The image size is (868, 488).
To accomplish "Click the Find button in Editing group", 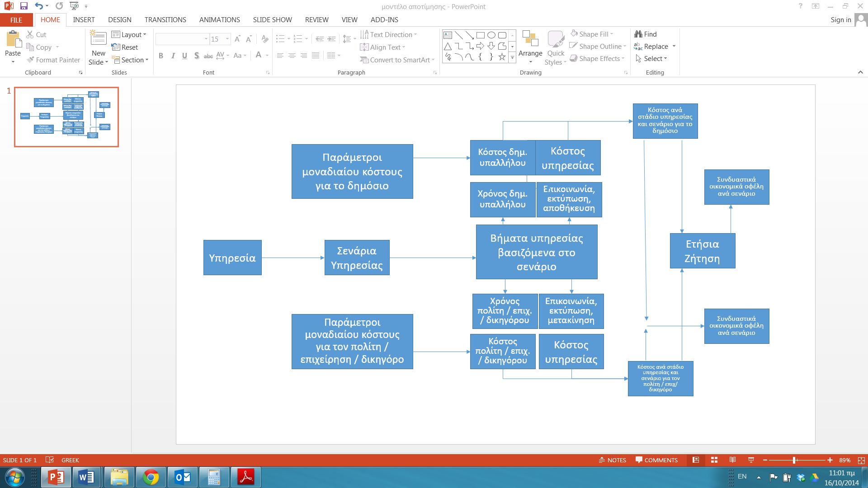I will (647, 34).
